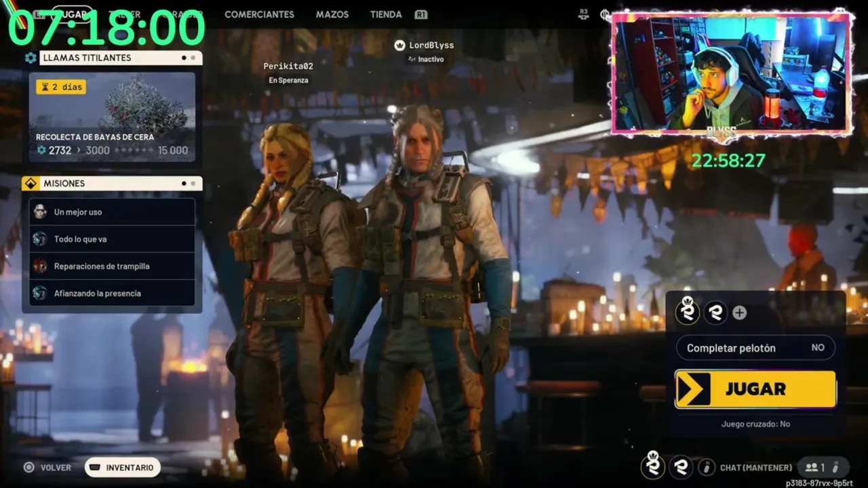The image size is (868, 488).
Task: Open the TIENDA tab
Action: [386, 14]
